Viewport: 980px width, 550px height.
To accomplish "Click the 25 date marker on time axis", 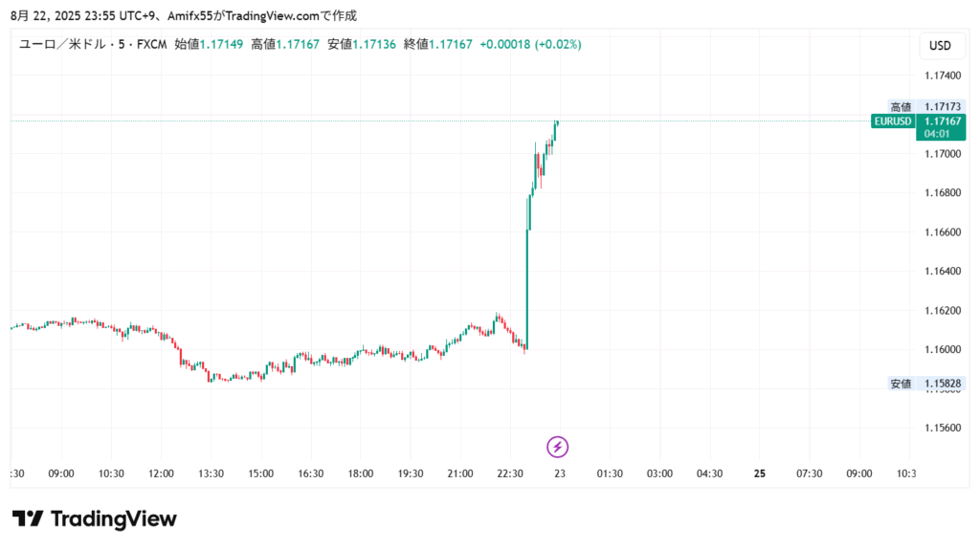I will click(760, 473).
